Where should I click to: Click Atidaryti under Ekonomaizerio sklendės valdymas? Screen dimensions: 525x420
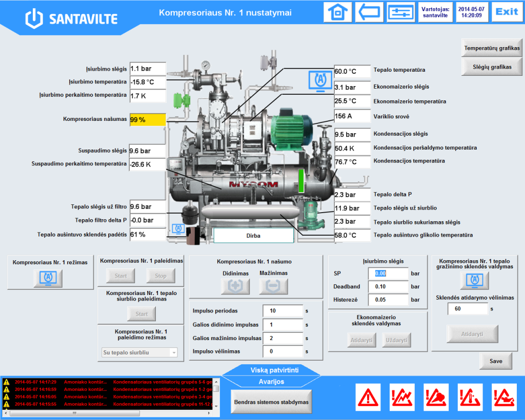pos(361,340)
